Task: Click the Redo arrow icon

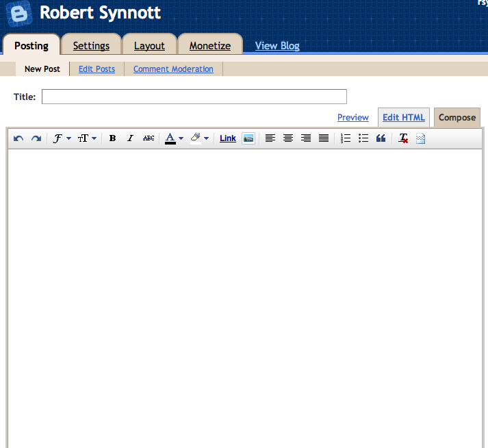Action: (x=36, y=138)
